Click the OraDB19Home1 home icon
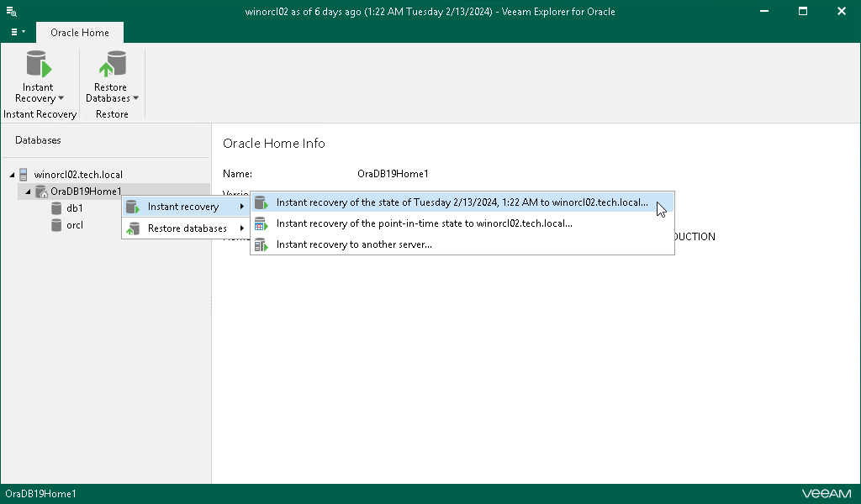Viewport: 861px width, 504px height. point(41,192)
